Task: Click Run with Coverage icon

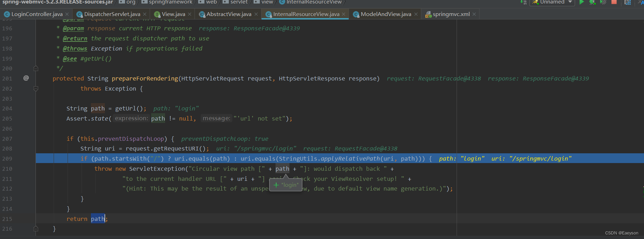Action: (603, 2)
